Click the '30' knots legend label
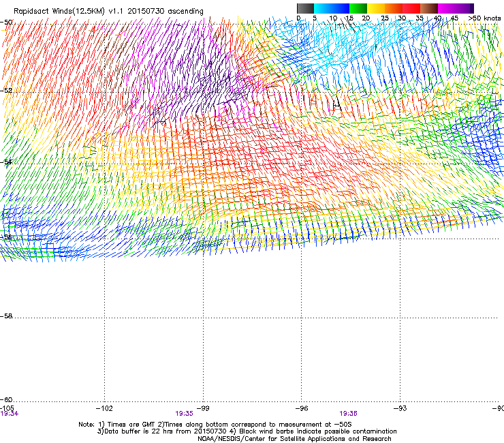 402,18
